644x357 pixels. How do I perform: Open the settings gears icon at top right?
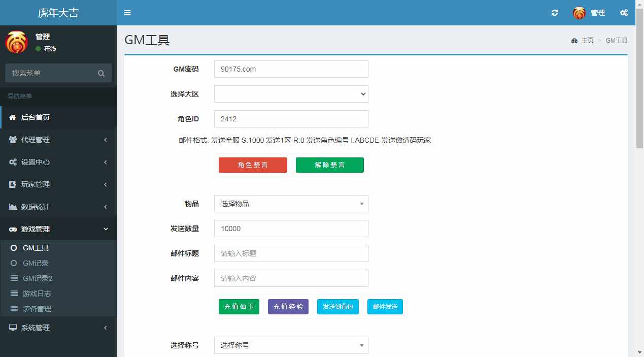(624, 13)
